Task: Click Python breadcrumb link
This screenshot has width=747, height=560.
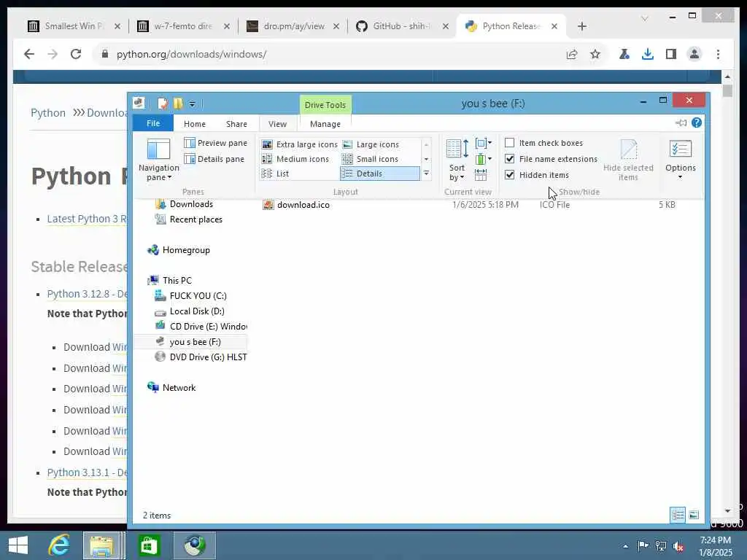Action: point(48,113)
